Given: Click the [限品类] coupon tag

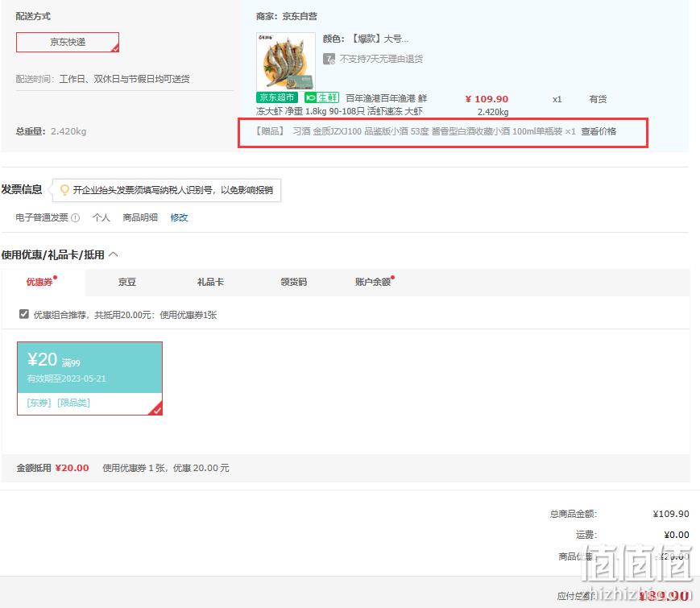Looking at the screenshot, I should 73,403.
